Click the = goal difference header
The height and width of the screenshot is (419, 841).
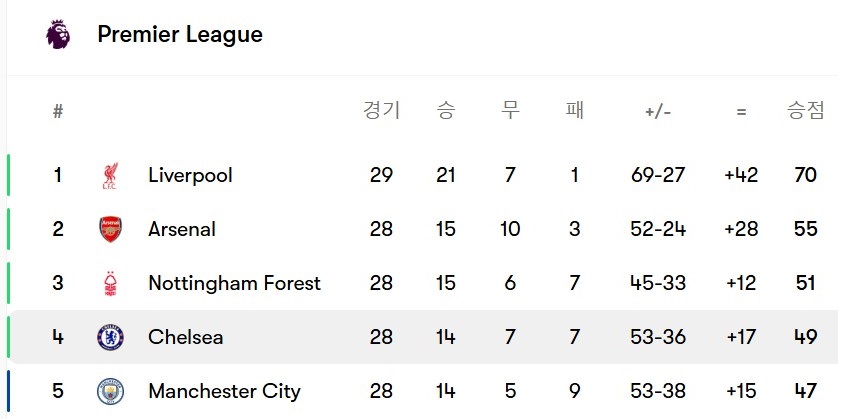(x=741, y=112)
